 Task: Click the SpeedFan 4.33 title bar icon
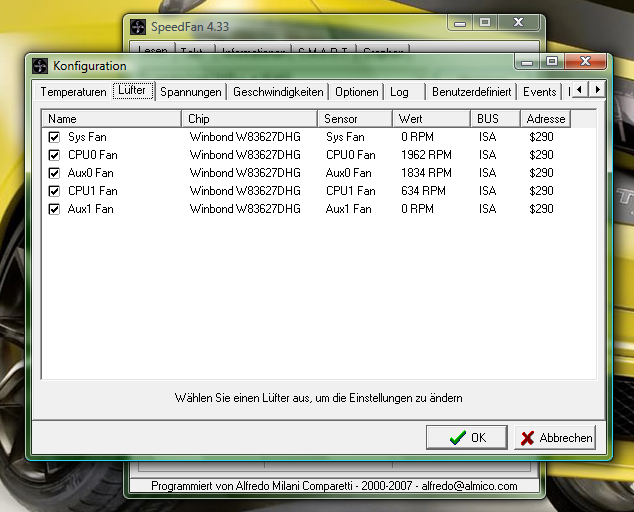coord(138,27)
